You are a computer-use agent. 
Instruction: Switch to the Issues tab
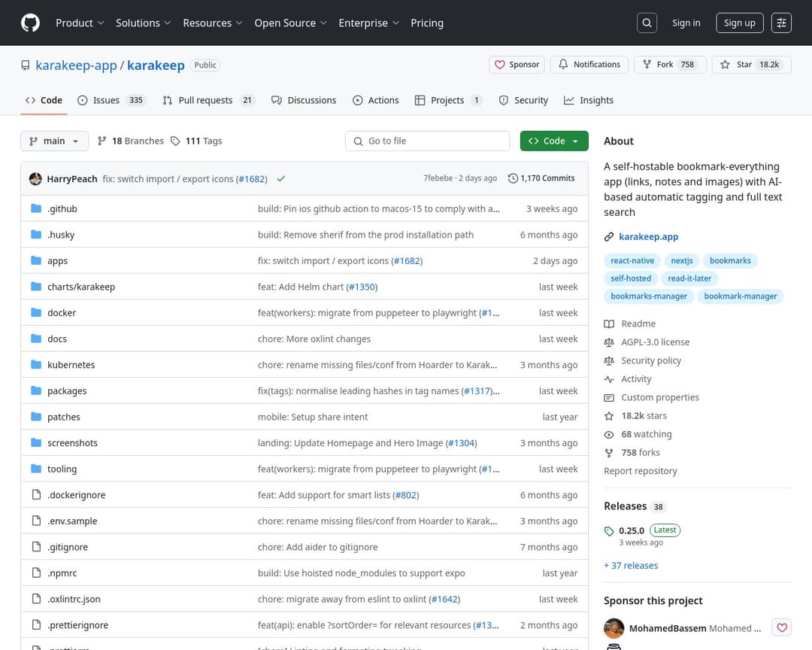(x=111, y=100)
